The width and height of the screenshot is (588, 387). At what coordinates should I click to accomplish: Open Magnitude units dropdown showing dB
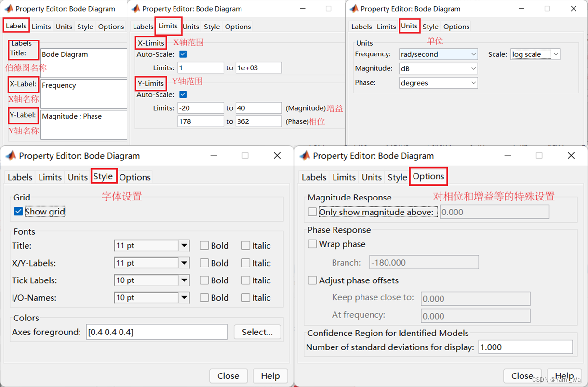click(x=438, y=69)
